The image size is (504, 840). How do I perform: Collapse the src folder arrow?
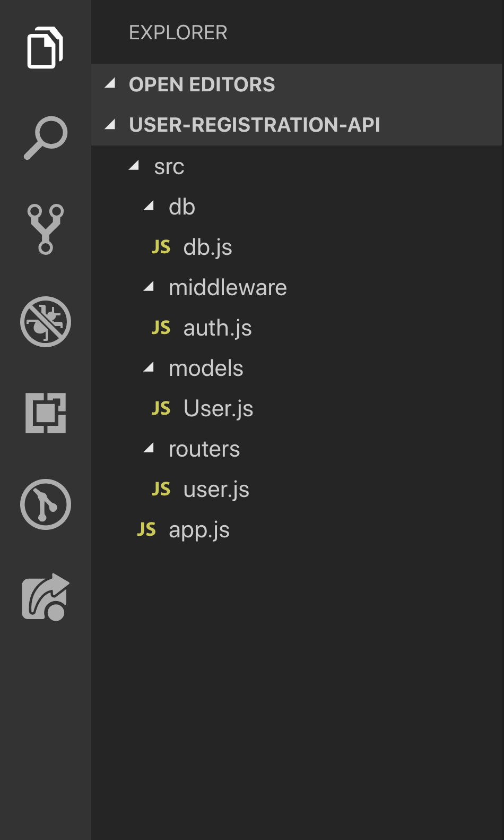(134, 166)
